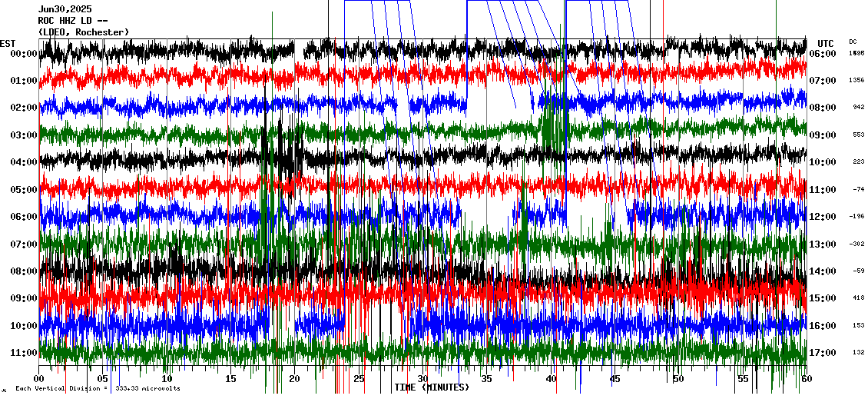Select the 07:00 EST row label
The width and height of the screenshot is (868, 399).
coord(23,244)
